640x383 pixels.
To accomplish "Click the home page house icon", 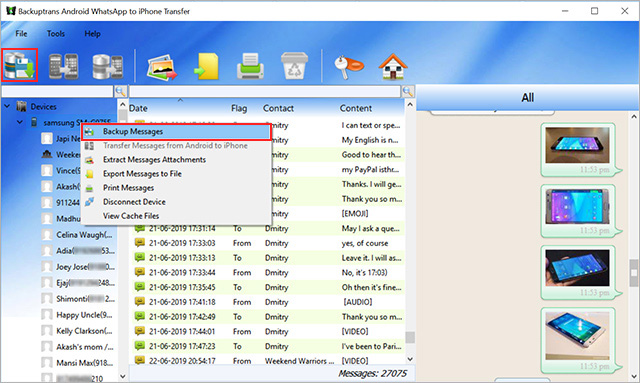I will tap(393, 66).
